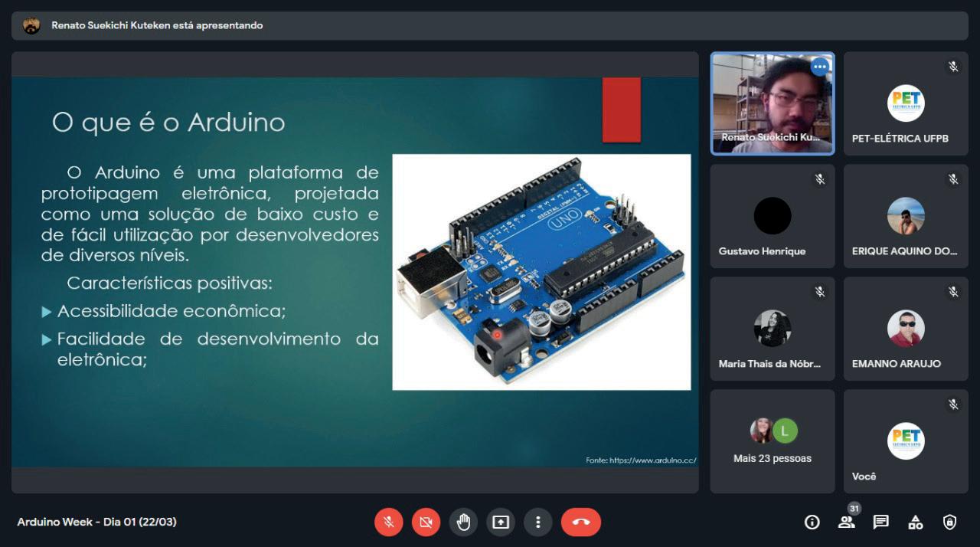This screenshot has width=980, height=547.
Task: Click the red rectangle on the slide
Action: (622, 110)
